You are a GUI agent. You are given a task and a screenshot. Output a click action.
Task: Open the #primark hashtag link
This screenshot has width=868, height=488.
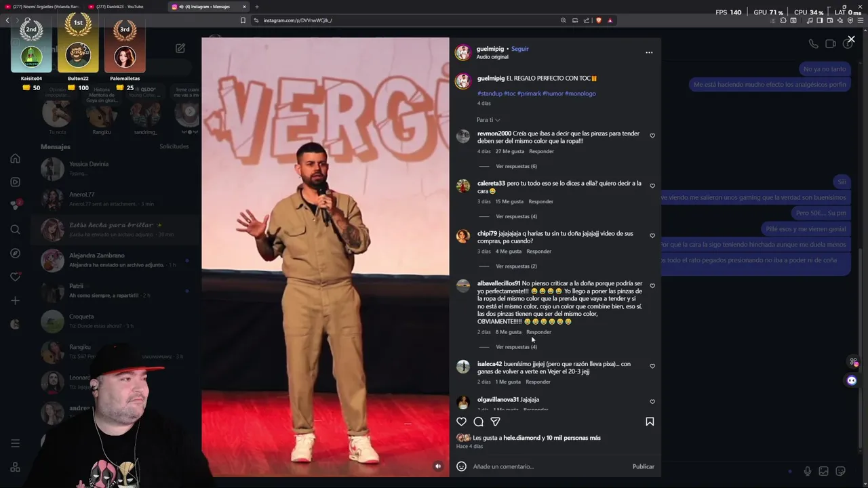529,94
